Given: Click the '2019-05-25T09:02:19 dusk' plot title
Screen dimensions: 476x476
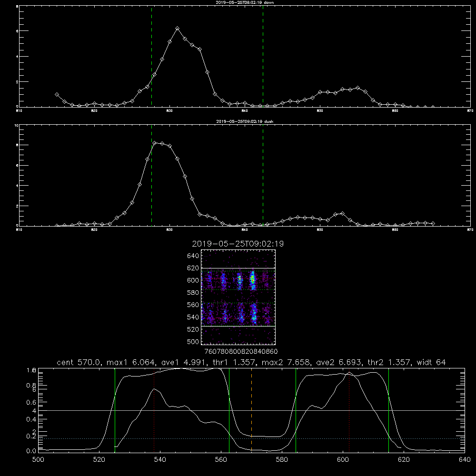Looking at the screenshot, I should click(245, 121).
